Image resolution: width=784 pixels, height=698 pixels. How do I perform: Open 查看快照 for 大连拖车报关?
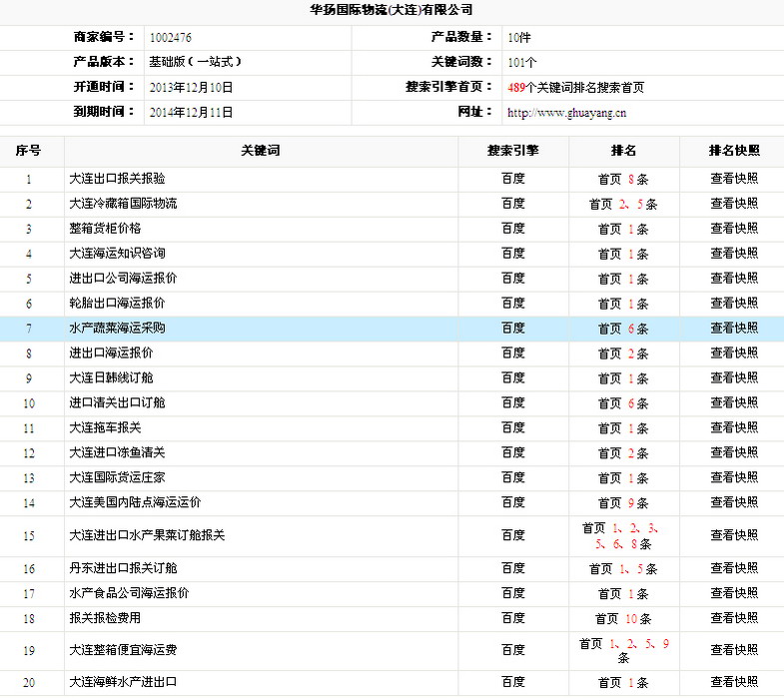pyautogui.click(x=733, y=428)
